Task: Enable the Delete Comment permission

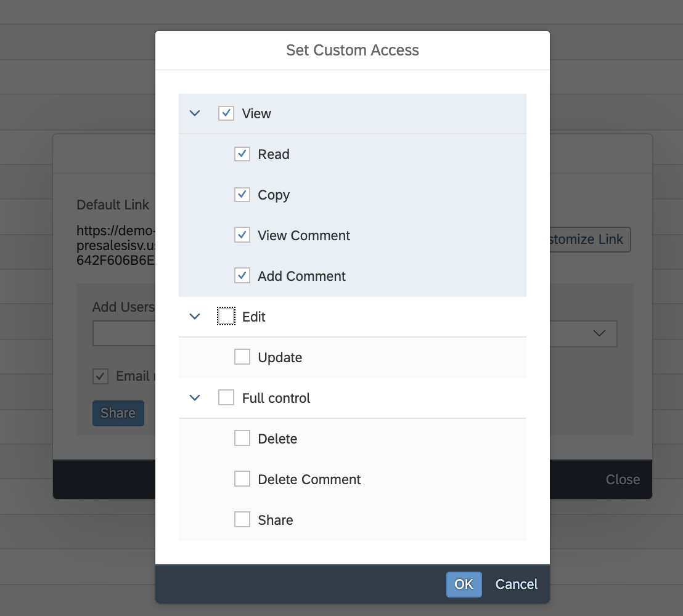Action: click(x=242, y=479)
